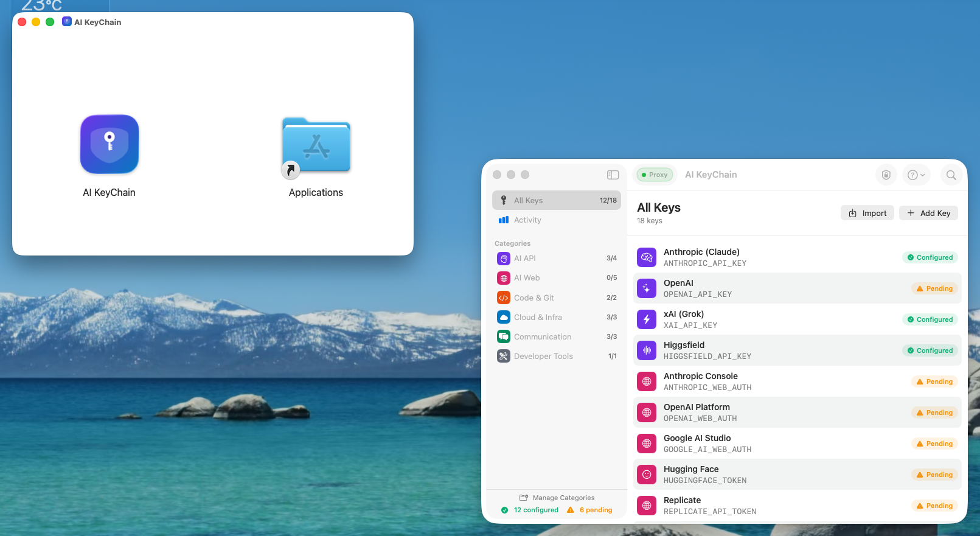980x536 pixels.
Task: Open search with the magnifier icon
Action: [951, 175]
